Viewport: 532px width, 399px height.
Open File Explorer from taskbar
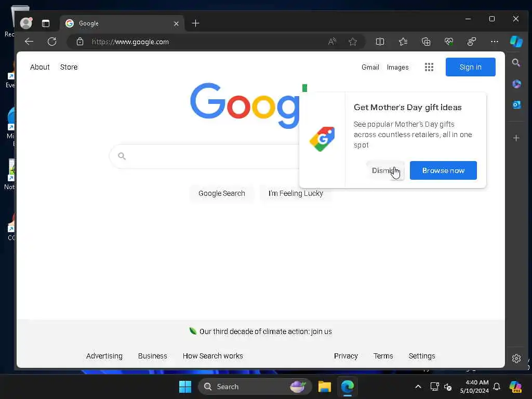pyautogui.click(x=324, y=387)
